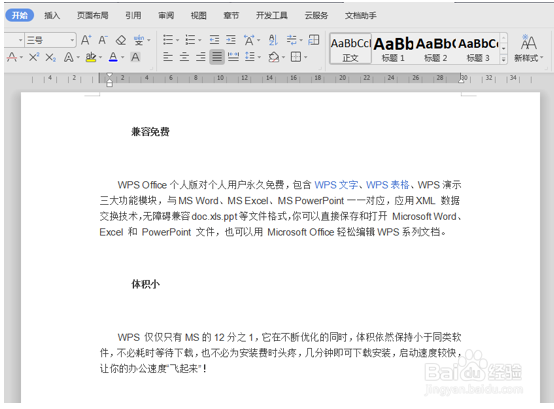The width and height of the screenshot is (554, 409).
Task: Insert a bulleted list
Action: [x=168, y=40]
